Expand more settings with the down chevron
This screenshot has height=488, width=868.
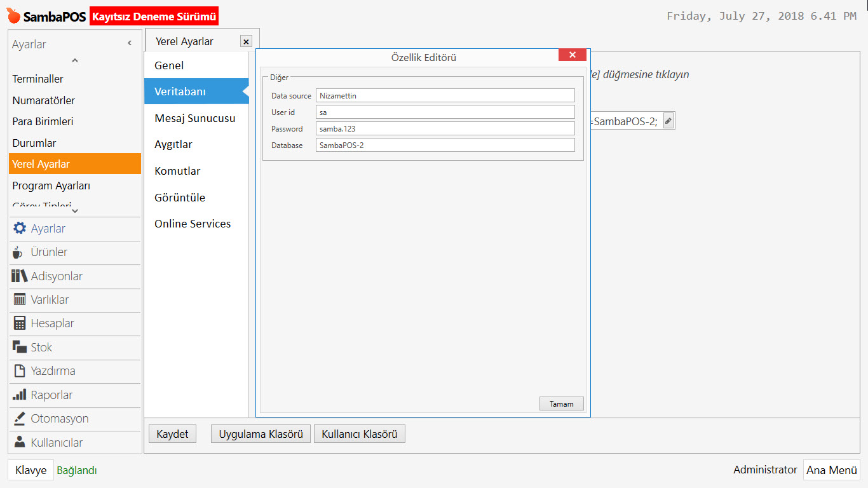(74, 208)
